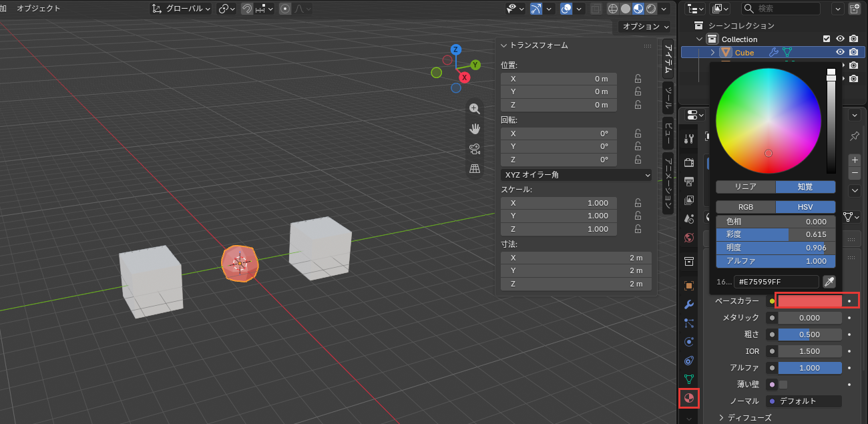Disable Cube in renders with camera icon
The width and height of the screenshot is (868, 424).
coord(853,52)
